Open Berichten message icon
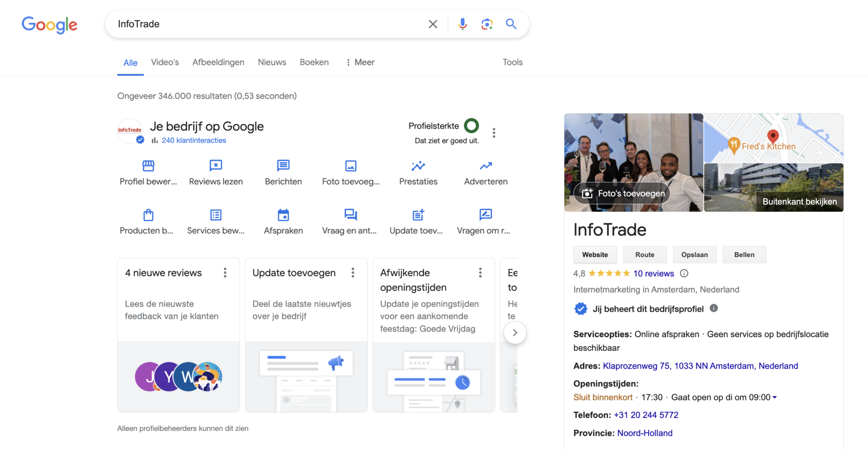 tap(283, 165)
